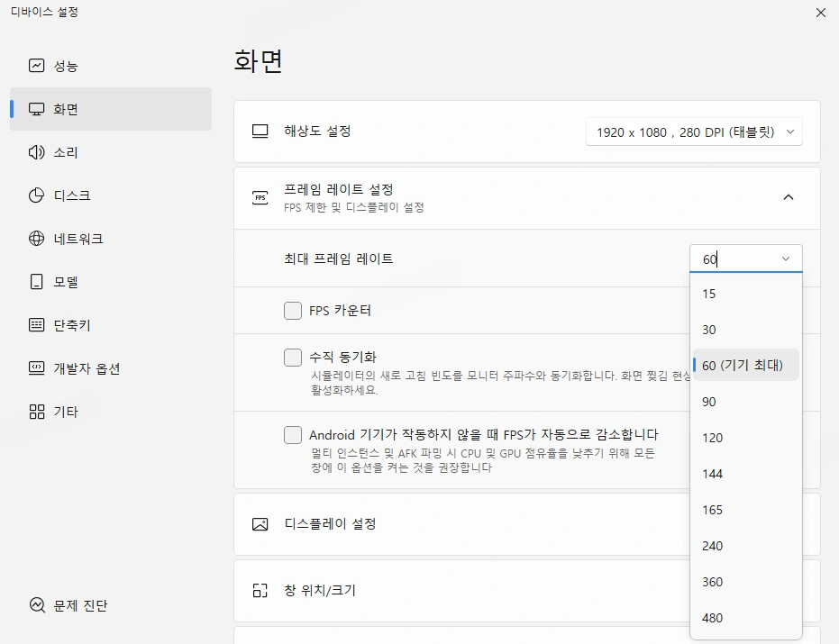The height and width of the screenshot is (644, 839).
Task: Click the 디스플레이 설정 picture icon
Action: 260,524
